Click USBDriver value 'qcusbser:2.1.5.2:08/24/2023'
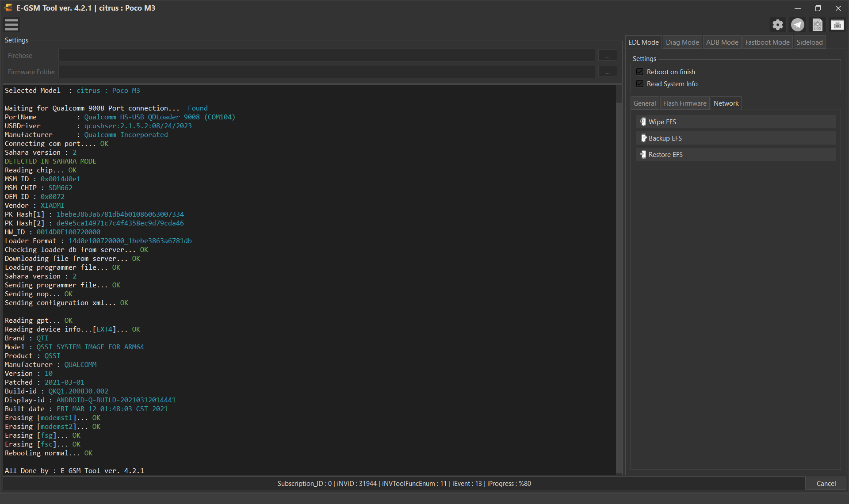 [x=138, y=126]
